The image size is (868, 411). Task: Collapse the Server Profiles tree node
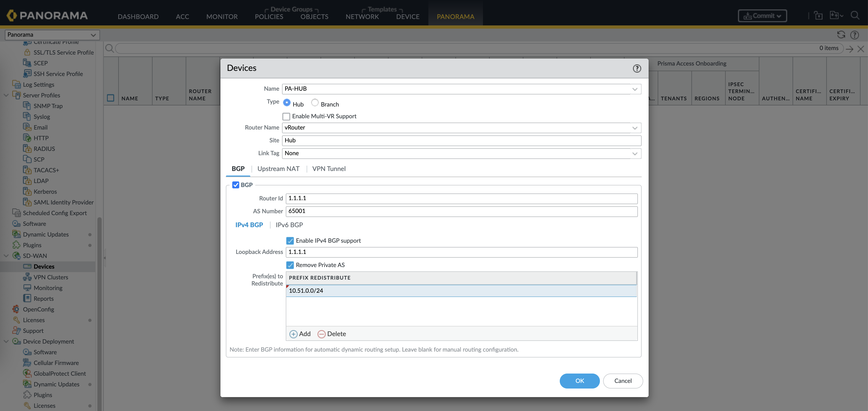click(x=6, y=95)
